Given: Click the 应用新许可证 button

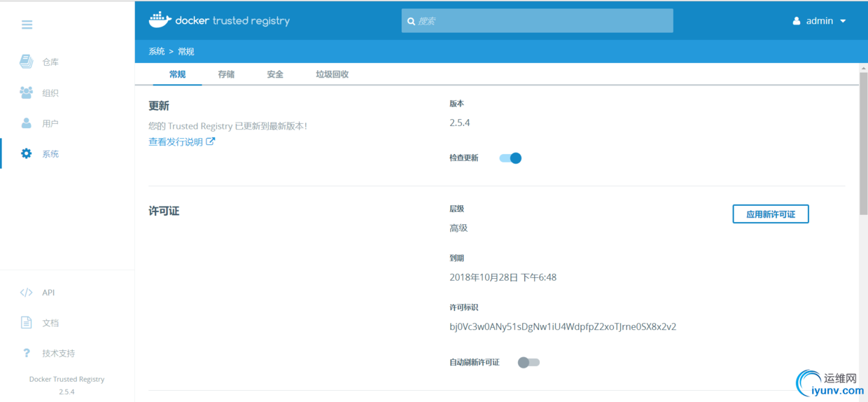Looking at the screenshot, I should 771,214.
